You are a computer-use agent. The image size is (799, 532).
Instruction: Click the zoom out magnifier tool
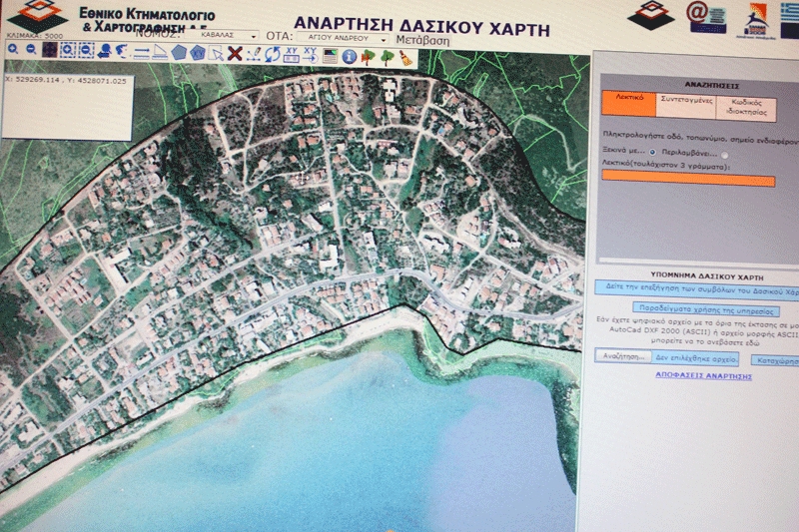pyautogui.click(x=31, y=50)
